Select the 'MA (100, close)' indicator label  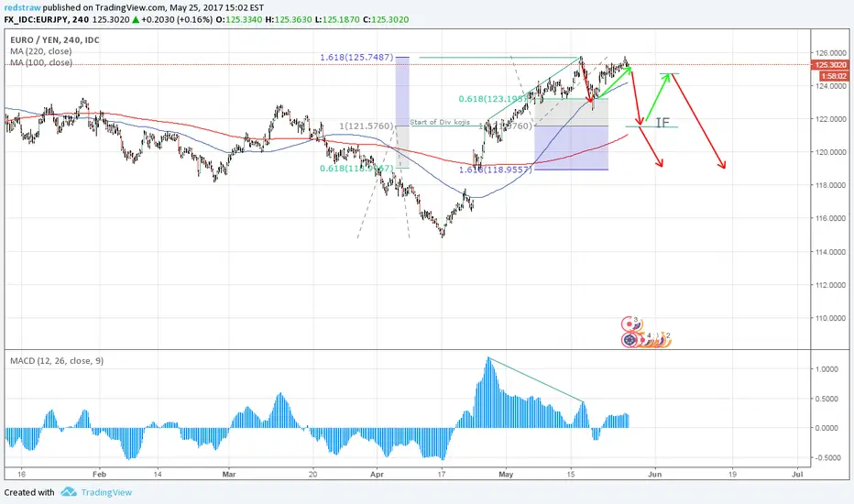[x=41, y=62]
